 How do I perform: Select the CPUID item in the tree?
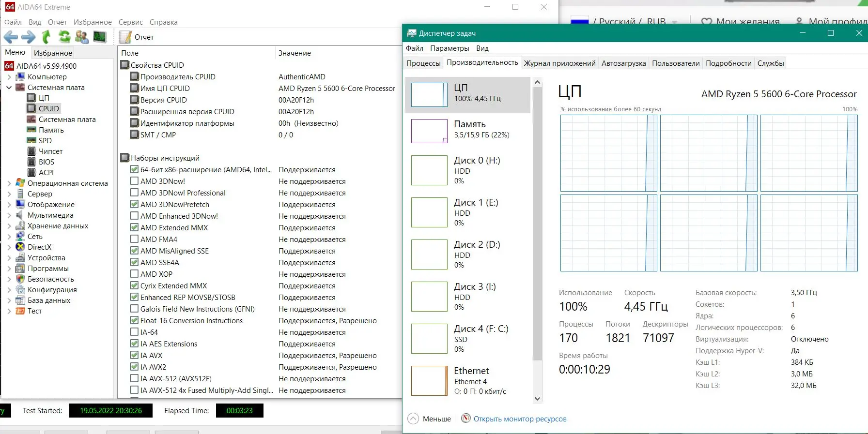[49, 108]
